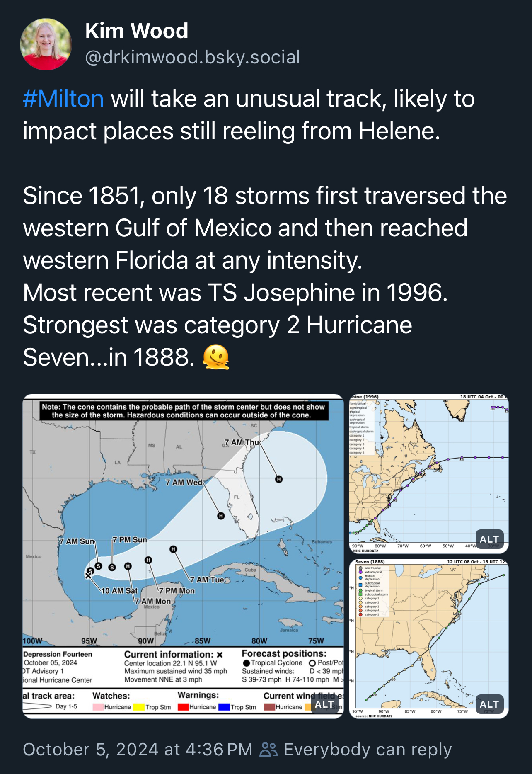
Task: Click the red Hurricane warning swatch
Action: (x=183, y=707)
